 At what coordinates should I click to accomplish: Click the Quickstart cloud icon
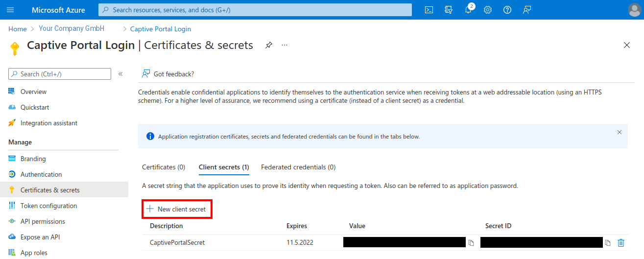point(12,107)
